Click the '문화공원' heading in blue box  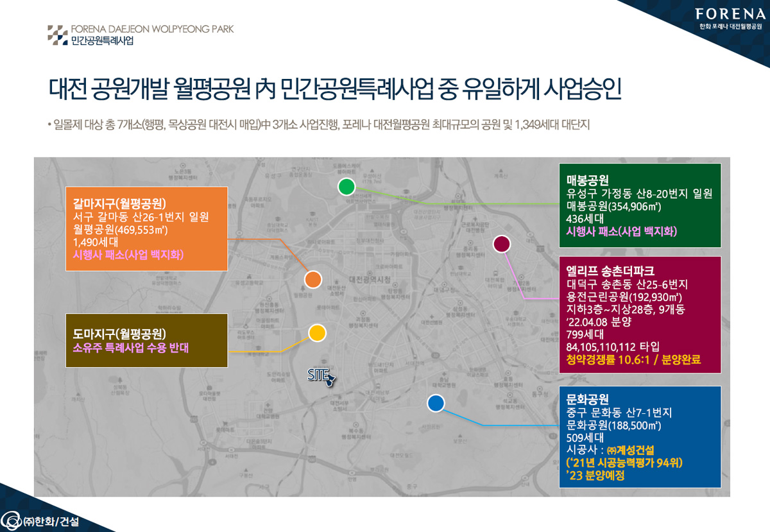tap(587, 399)
